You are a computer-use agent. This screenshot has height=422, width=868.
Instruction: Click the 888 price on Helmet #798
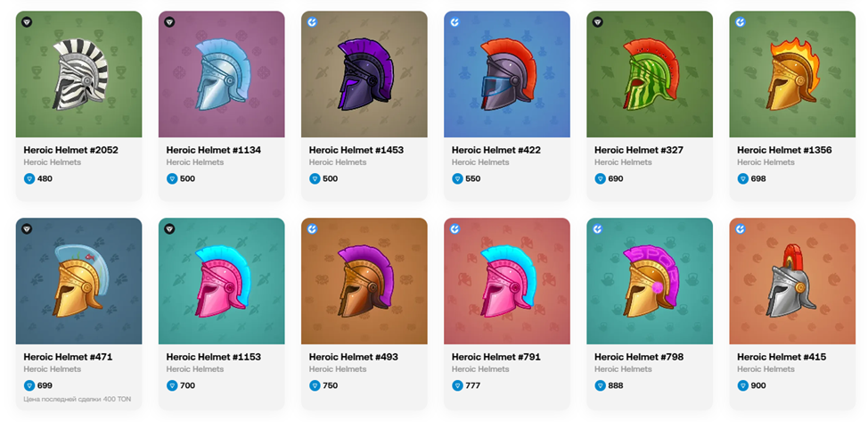615,385
